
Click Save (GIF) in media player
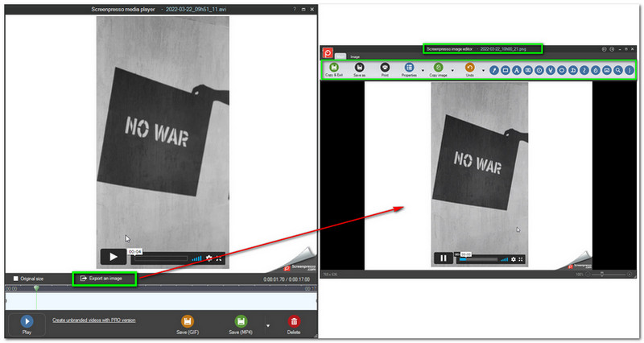(188, 325)
